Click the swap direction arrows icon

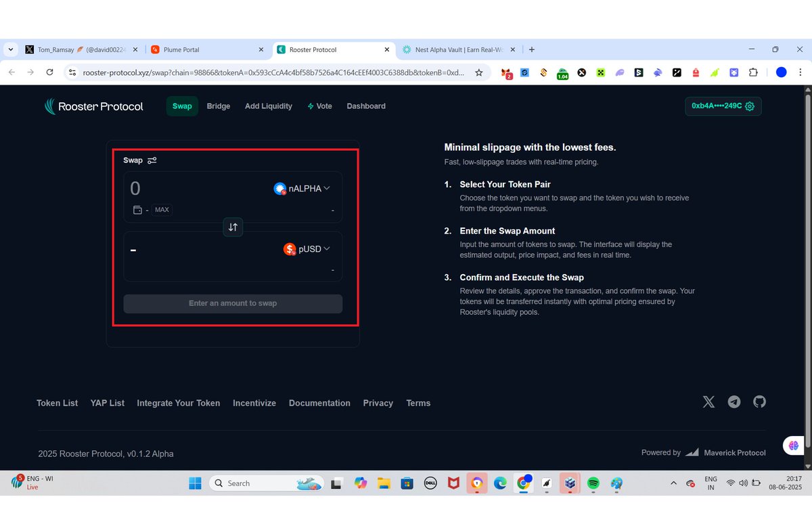pyautogui.click(x=233, y=227)
